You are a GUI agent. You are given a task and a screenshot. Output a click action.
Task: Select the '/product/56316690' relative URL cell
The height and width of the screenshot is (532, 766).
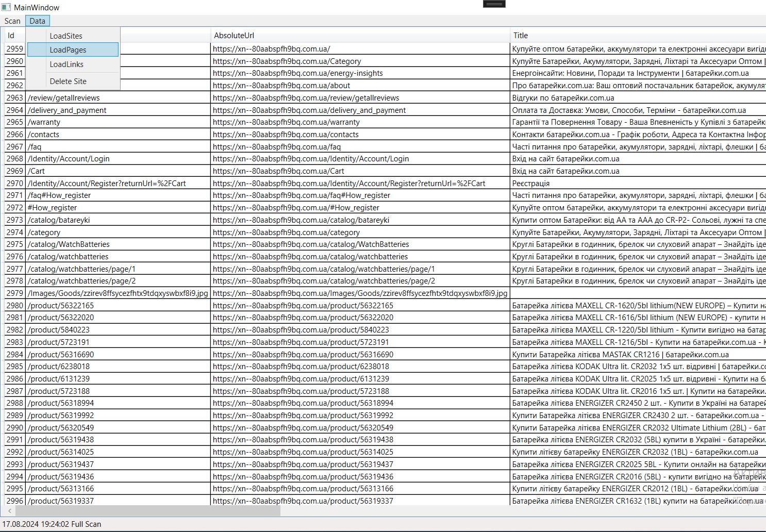[x=118, y=355]
